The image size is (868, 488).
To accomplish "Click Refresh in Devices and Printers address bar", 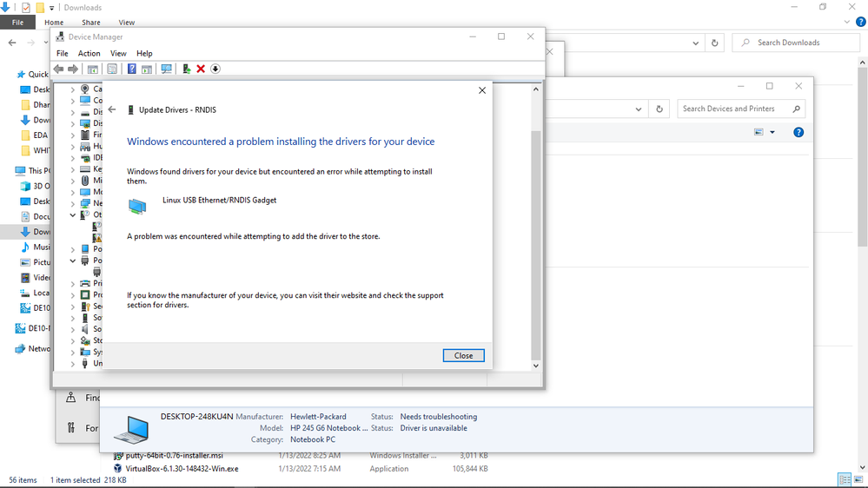I will tap(659, 109).
